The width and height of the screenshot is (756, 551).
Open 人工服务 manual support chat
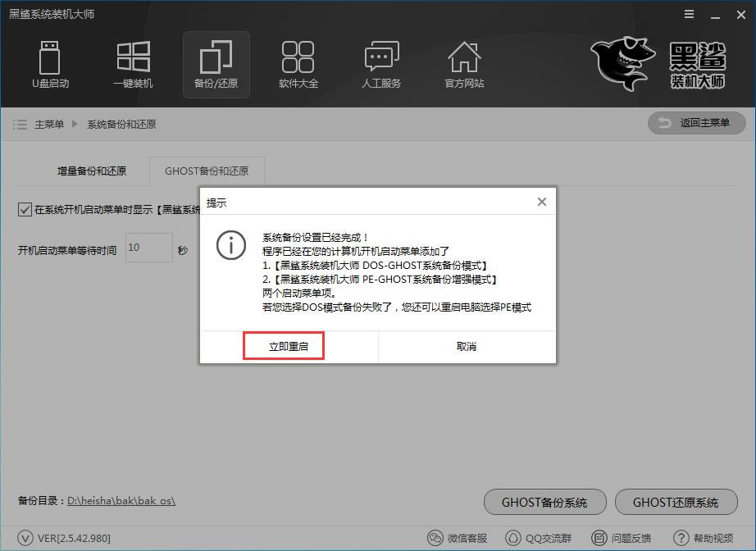[x=381, y=64]
